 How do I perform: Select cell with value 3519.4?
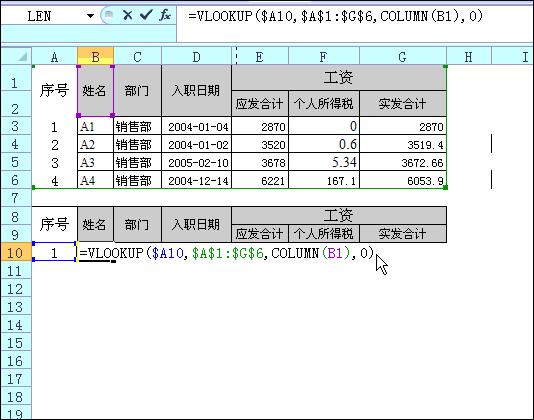403,144
